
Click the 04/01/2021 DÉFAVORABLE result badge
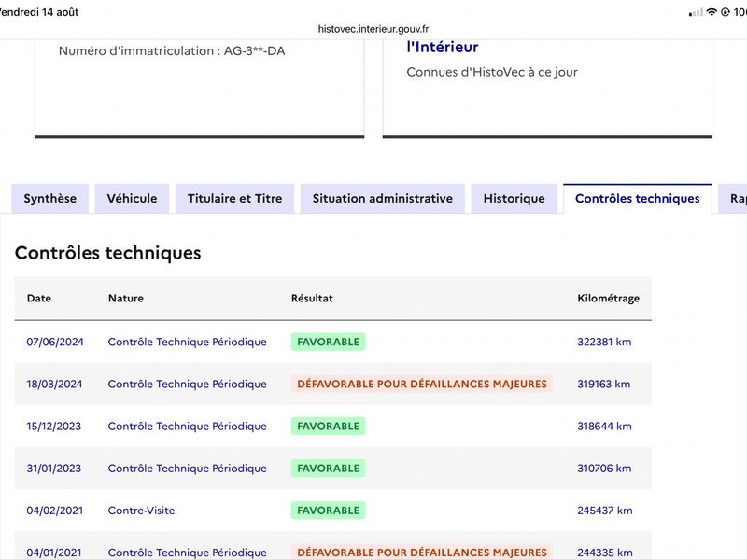tap(422, 552)
